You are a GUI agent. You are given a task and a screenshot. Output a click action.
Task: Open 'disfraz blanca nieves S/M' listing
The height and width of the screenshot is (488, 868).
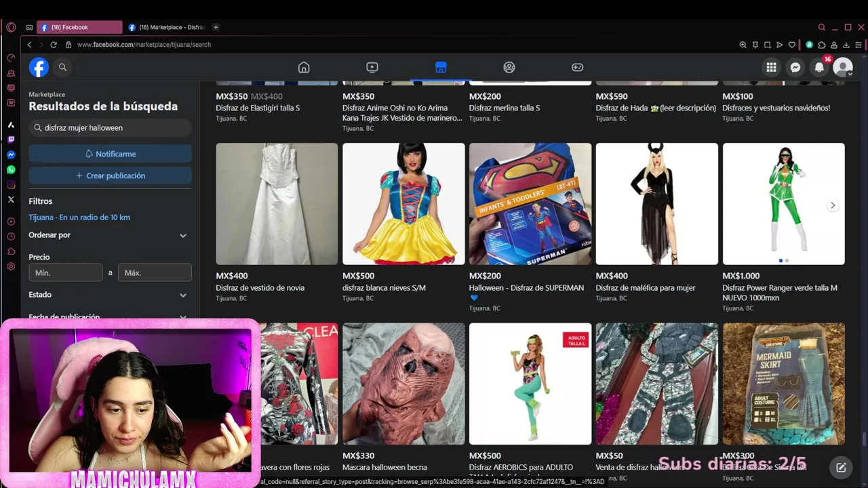pos(384,288)
